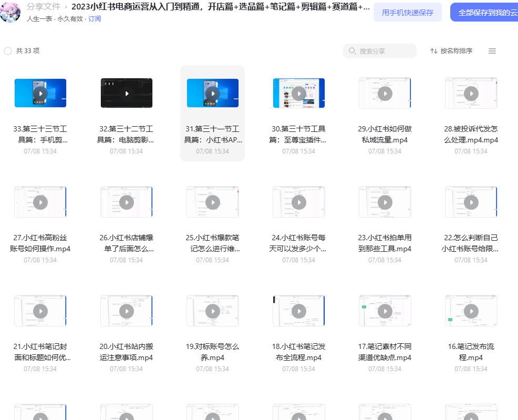The image size is (518, 420).
Task: Select file name 26.小红书店铺爆单了后面怎么...
Action: (127, 243)
